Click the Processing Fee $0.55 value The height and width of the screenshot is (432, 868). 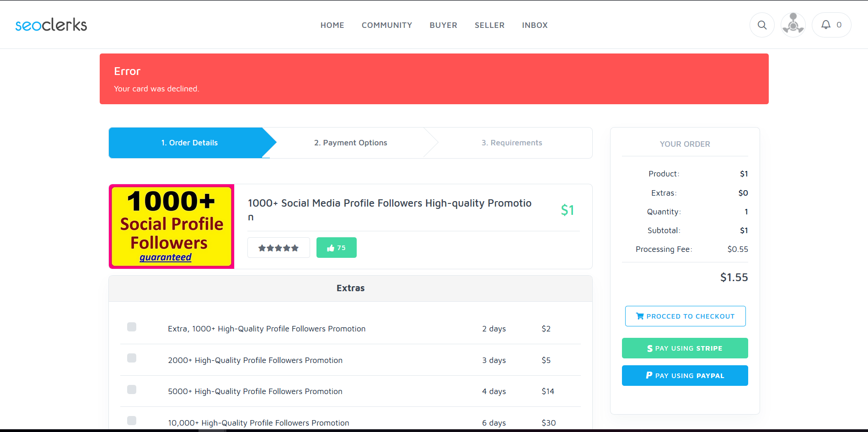[738, 249]
